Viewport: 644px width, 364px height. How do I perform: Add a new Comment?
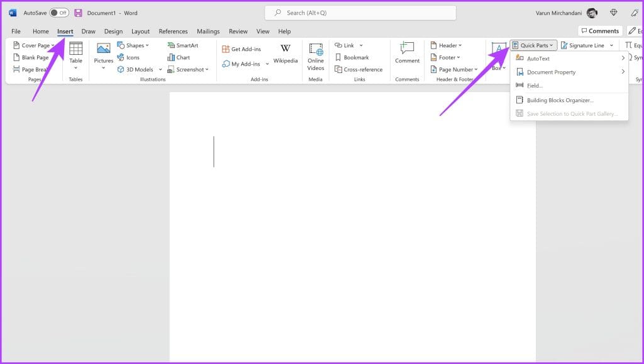(407, 53)
